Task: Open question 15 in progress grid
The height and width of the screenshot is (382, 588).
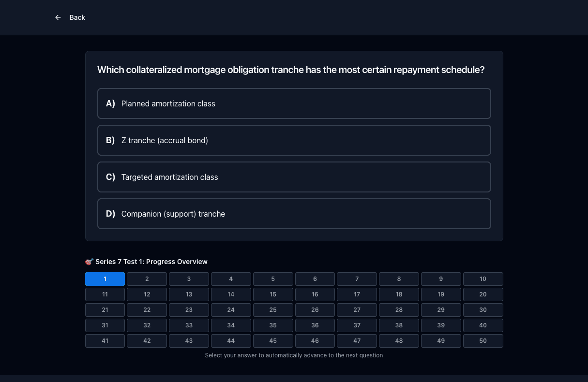Action: [x=273, y=294]
